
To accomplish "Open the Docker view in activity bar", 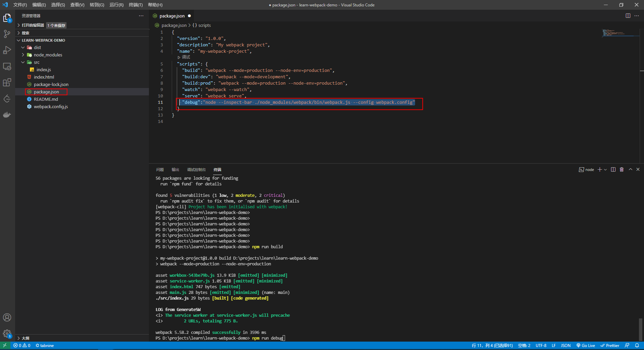I will click(x=7, y=115).
